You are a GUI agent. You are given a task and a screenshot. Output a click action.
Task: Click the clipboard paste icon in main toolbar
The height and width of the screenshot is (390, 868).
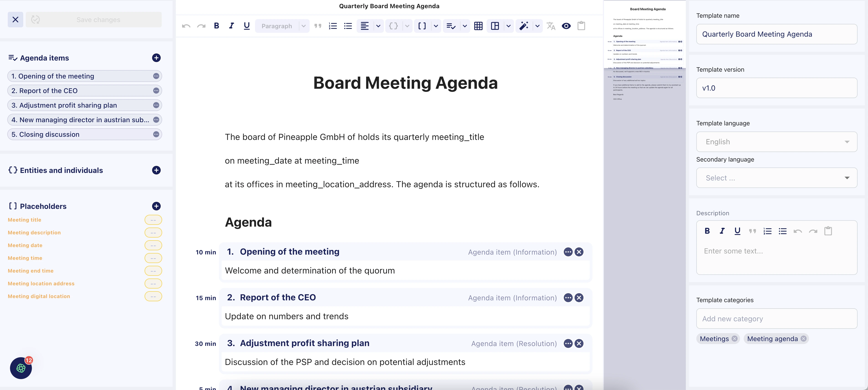(x=581, y=26)
